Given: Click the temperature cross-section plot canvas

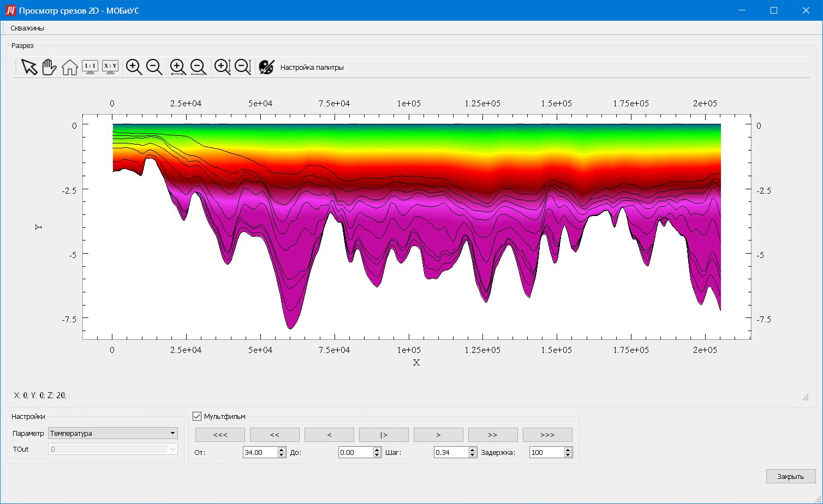Looking at the screenshot, I should click(x=416, y=226).
